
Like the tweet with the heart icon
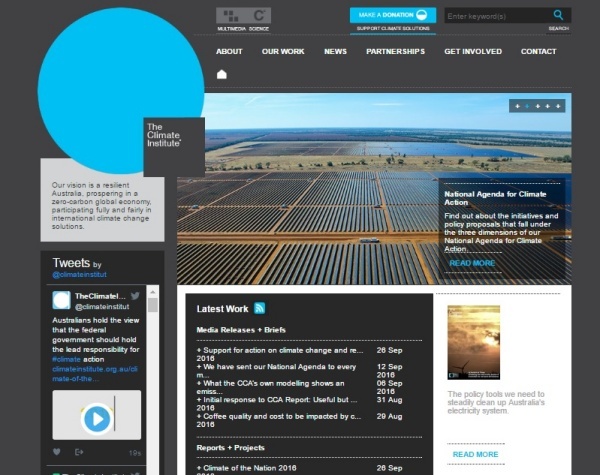coord(57,452)
